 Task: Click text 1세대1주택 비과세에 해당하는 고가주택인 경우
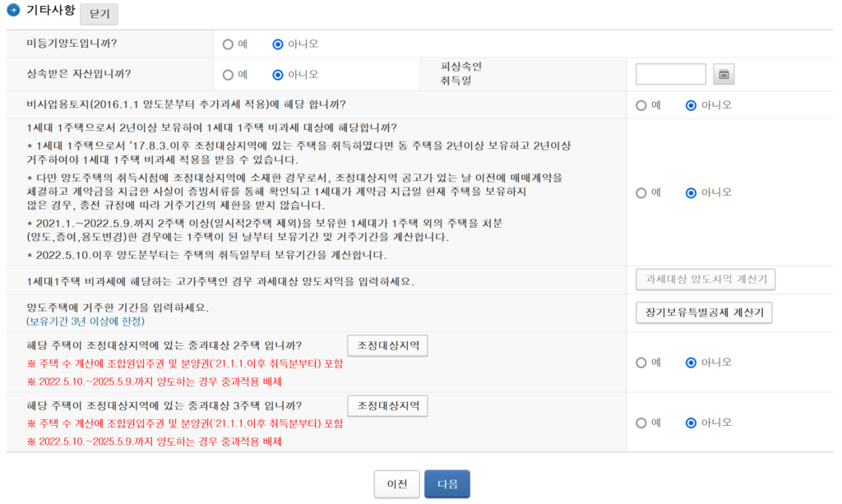click(220, 282)
